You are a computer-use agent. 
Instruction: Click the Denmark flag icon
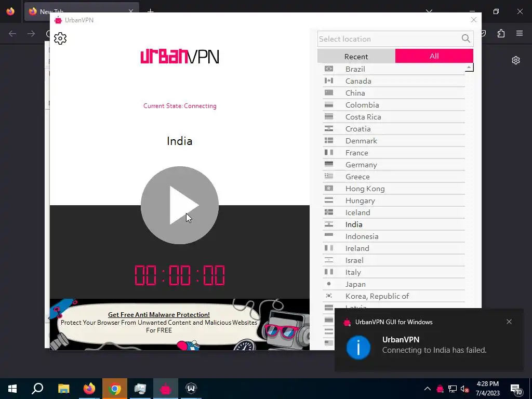tap(329, 140)
